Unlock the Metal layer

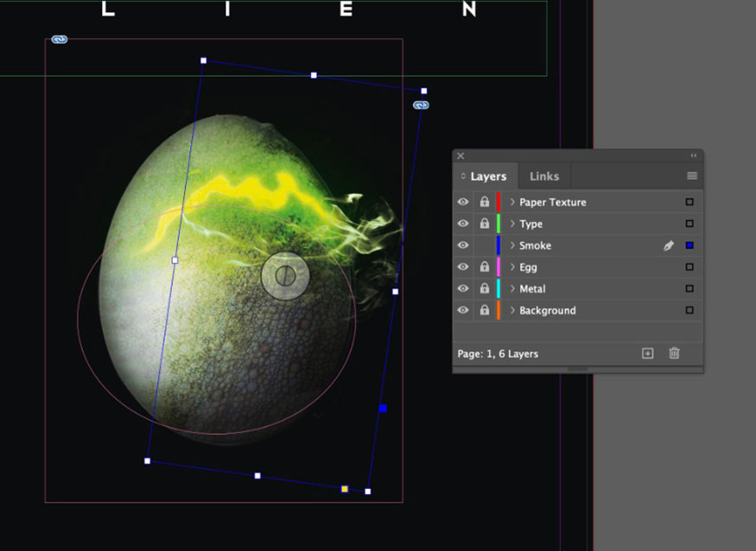[485, 288]
